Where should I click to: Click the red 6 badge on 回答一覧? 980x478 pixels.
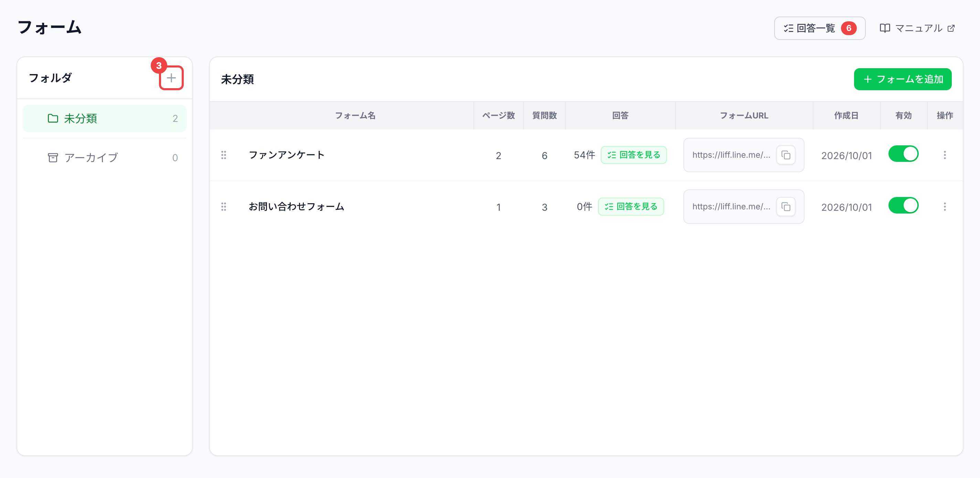(848, 28)
